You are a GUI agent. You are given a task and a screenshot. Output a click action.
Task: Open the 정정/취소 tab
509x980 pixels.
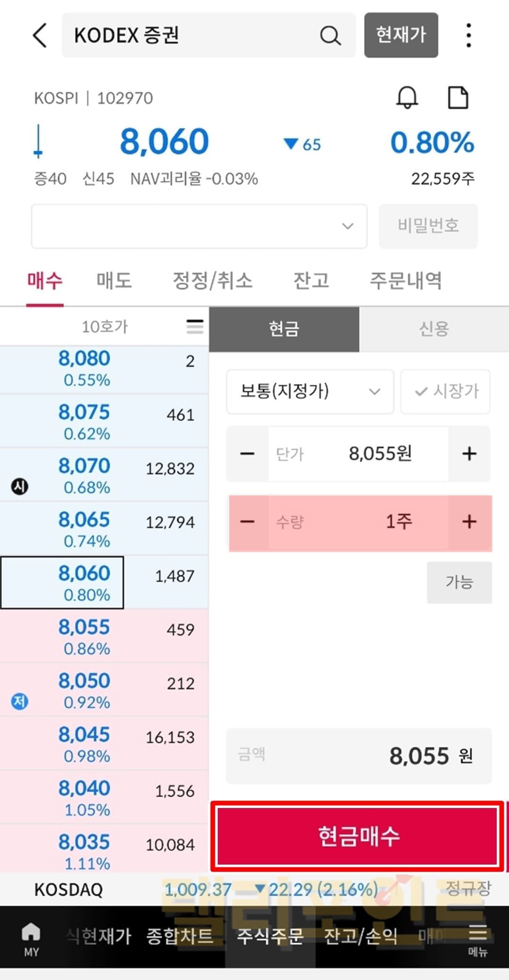[213, 281]
